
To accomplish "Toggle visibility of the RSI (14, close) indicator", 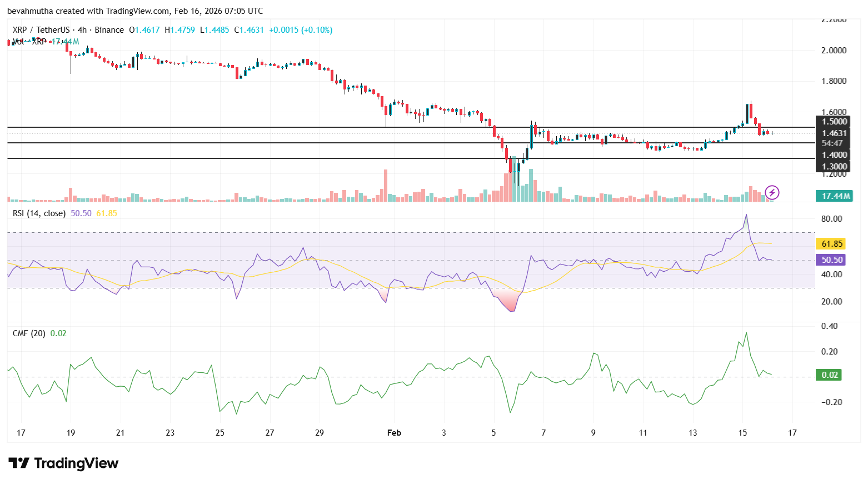I will (x=39, y=213).
